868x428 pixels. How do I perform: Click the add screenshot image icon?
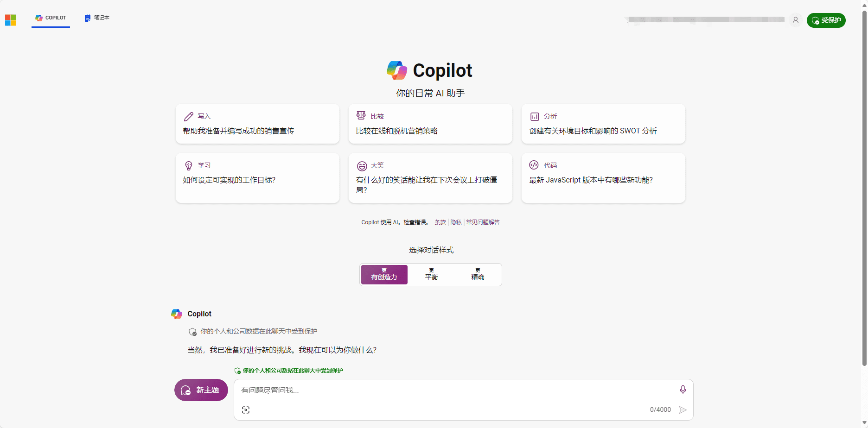(246, 410)
